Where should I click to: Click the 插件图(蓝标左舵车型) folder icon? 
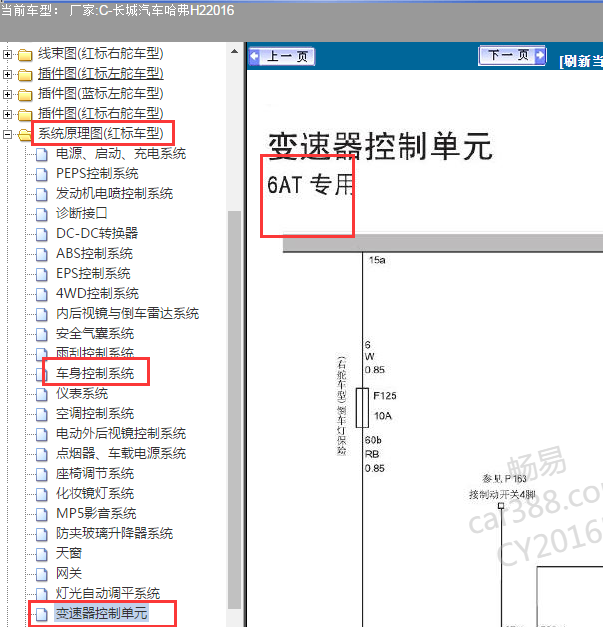[25, 94]
